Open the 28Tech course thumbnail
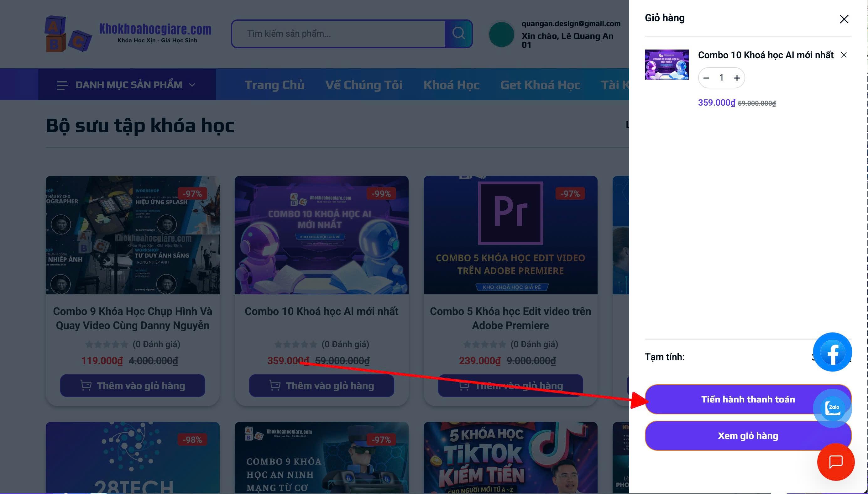This screenshot has height=494, width=868. [133, 458]
